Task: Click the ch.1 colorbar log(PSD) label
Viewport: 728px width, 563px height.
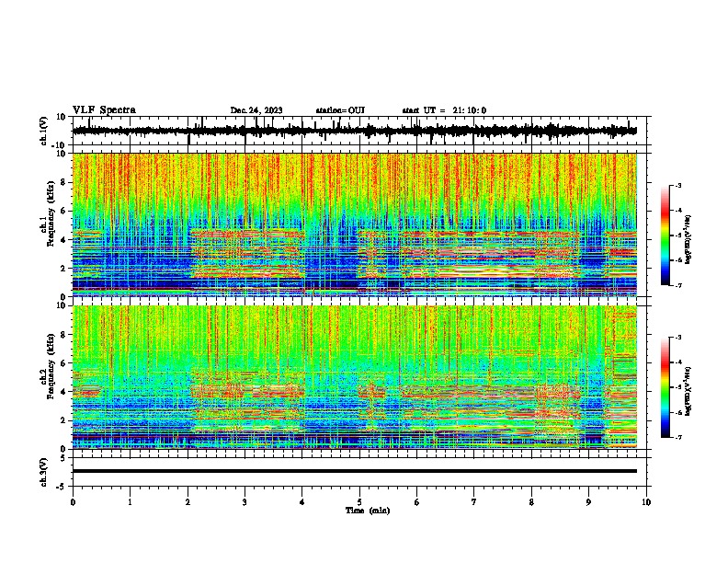Action: 688,240
